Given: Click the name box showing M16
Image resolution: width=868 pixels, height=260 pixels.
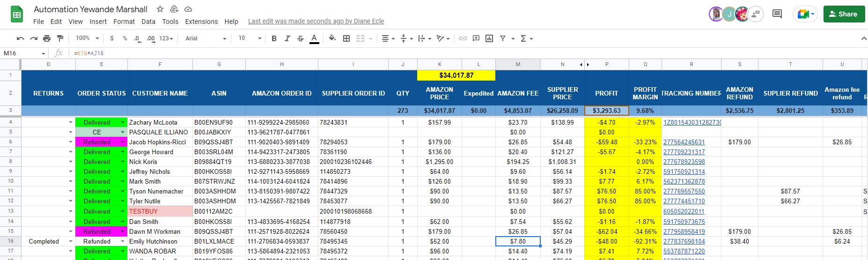Looking at the screenshot, I should coord(24,53).
